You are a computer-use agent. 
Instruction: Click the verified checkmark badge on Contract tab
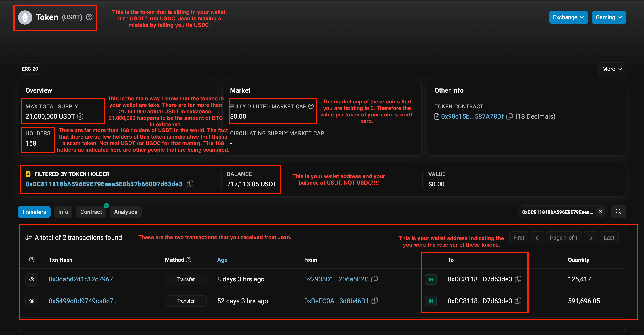(106, 206)
